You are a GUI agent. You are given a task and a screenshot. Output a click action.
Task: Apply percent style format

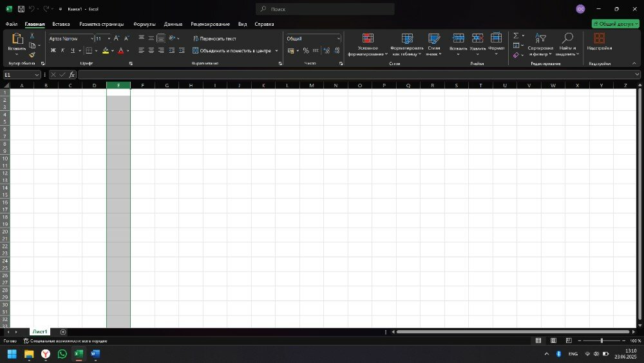[x=306, y=50]
